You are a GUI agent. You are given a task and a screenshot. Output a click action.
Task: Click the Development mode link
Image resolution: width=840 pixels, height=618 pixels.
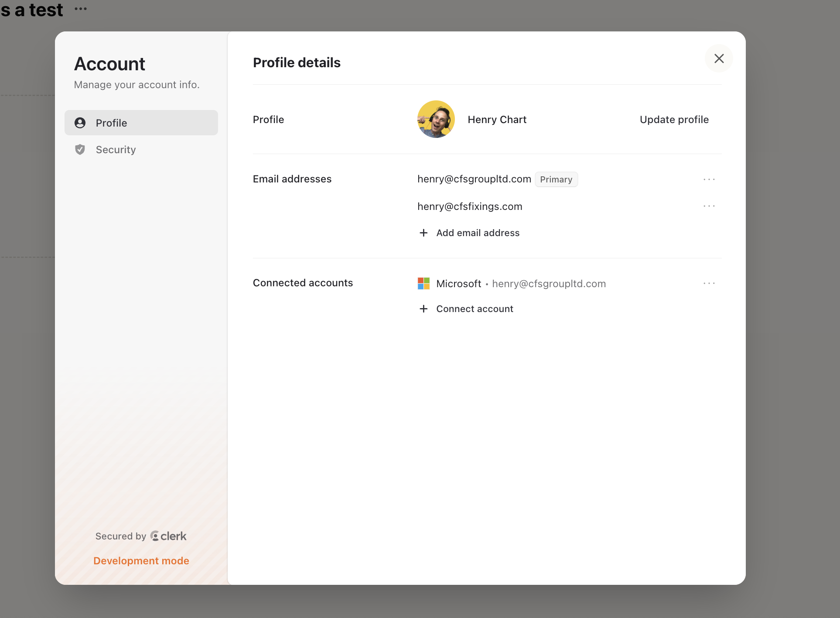(141, 561)
